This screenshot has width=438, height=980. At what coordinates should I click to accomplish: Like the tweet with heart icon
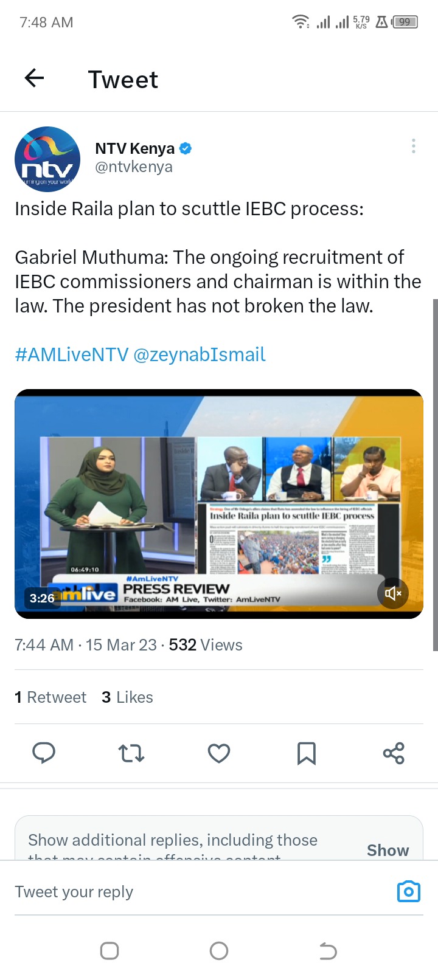click(219, 753)
